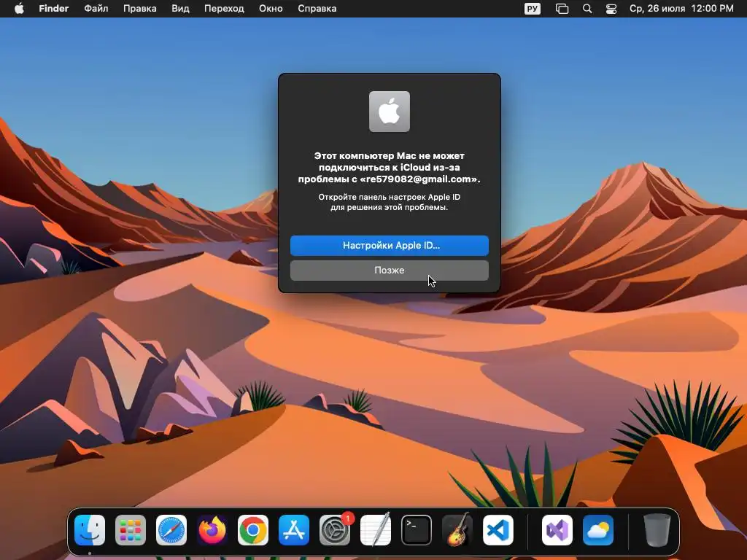Open the Apple menu
This screenshot has width=747, height=560.
pyautogui.click(x=19, y=9)
